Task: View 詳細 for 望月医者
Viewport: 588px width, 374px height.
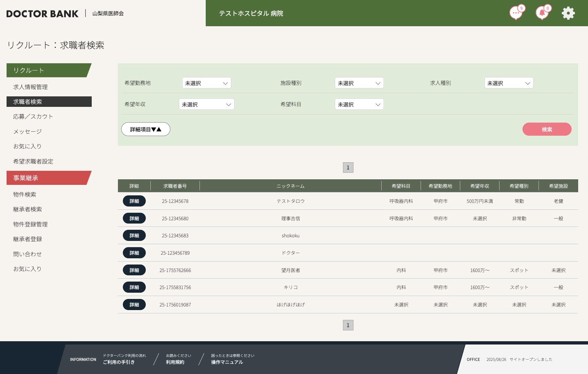Action: (x=134, y=270)
